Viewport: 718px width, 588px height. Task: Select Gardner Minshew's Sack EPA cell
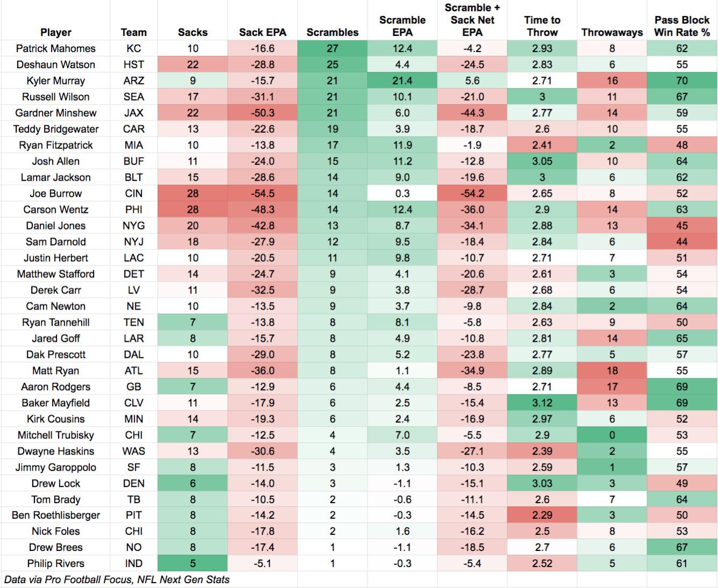point(262,113)
